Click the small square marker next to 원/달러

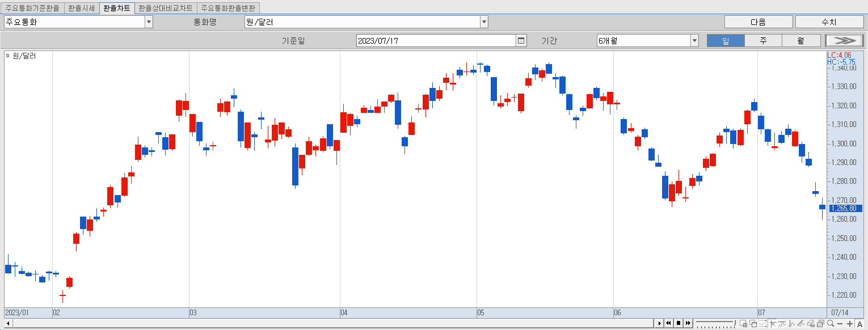pos(7,56)
